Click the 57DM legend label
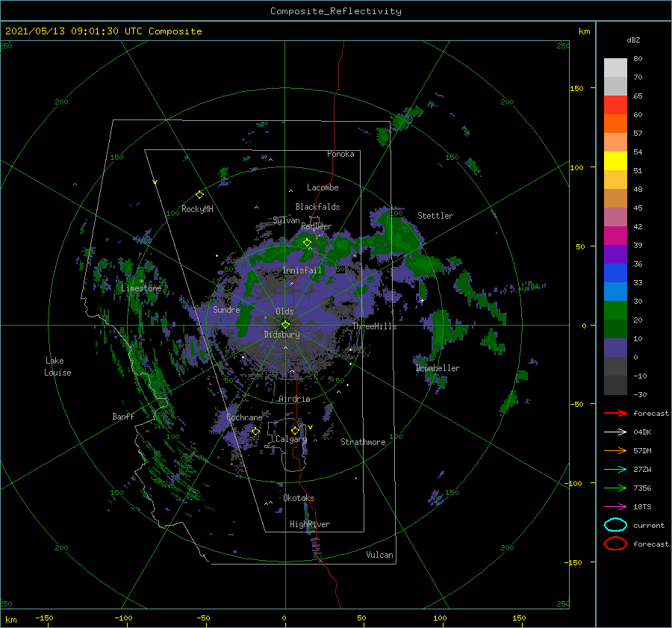 (x=642, y=450)
